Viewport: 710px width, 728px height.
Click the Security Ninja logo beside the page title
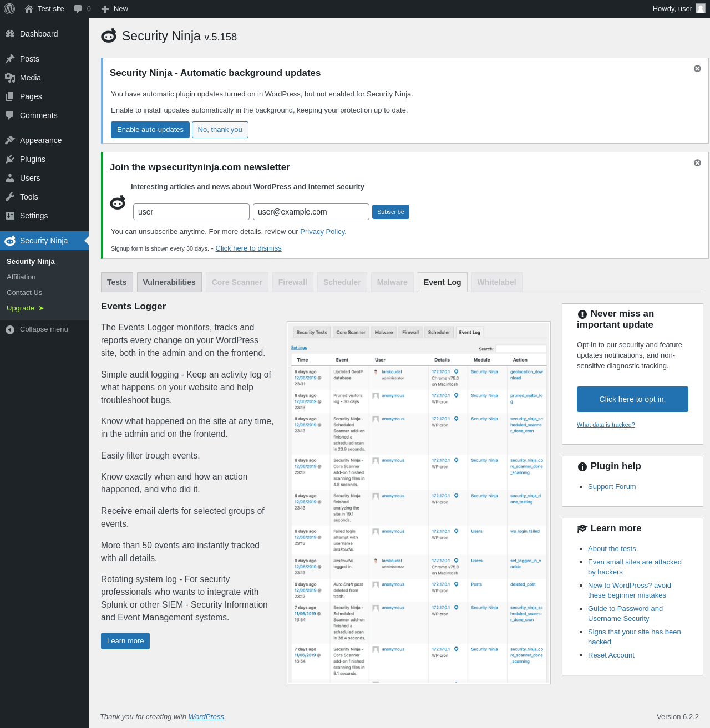tap(109, 36)
